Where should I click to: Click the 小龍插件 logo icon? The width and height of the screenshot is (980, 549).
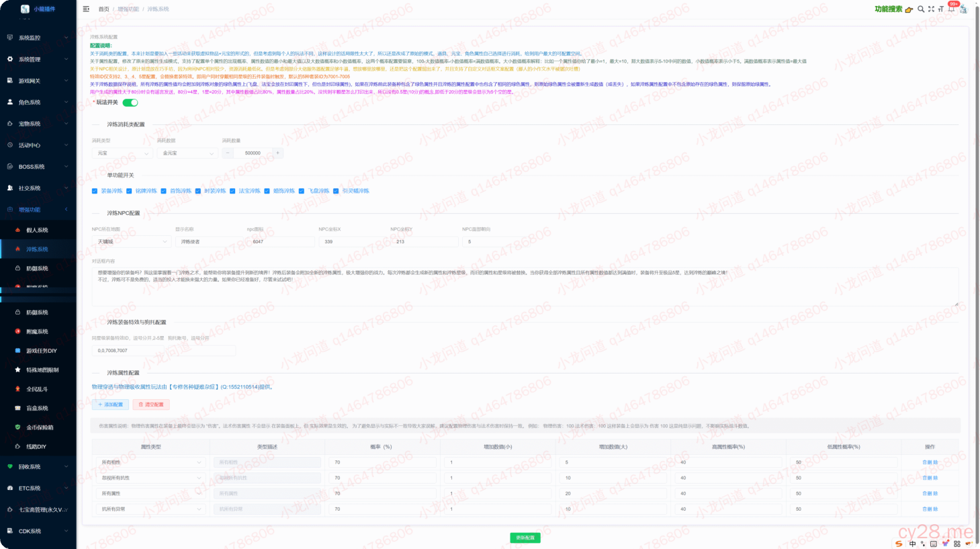(x=25, y=9)
